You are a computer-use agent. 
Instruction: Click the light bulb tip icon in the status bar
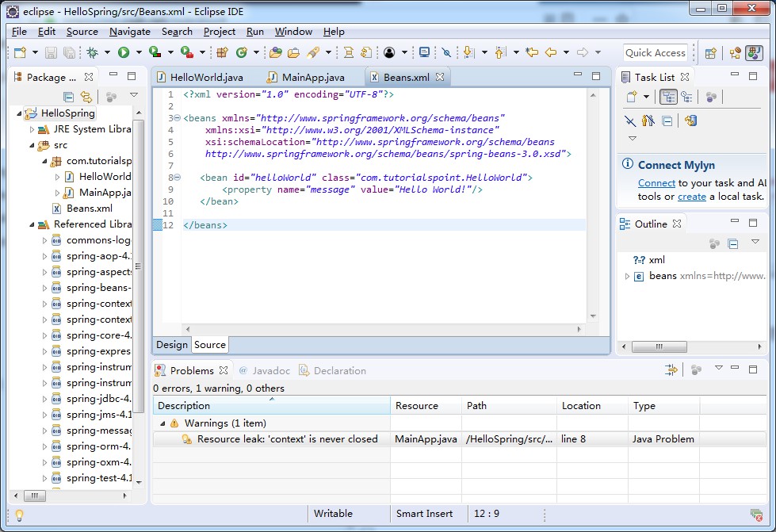[19, 515]
